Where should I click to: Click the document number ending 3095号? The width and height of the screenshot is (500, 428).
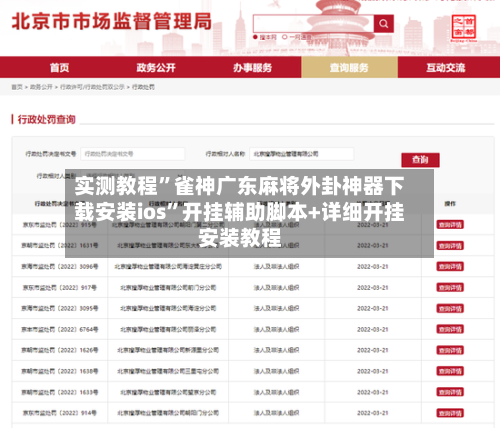tap(60, 308)
